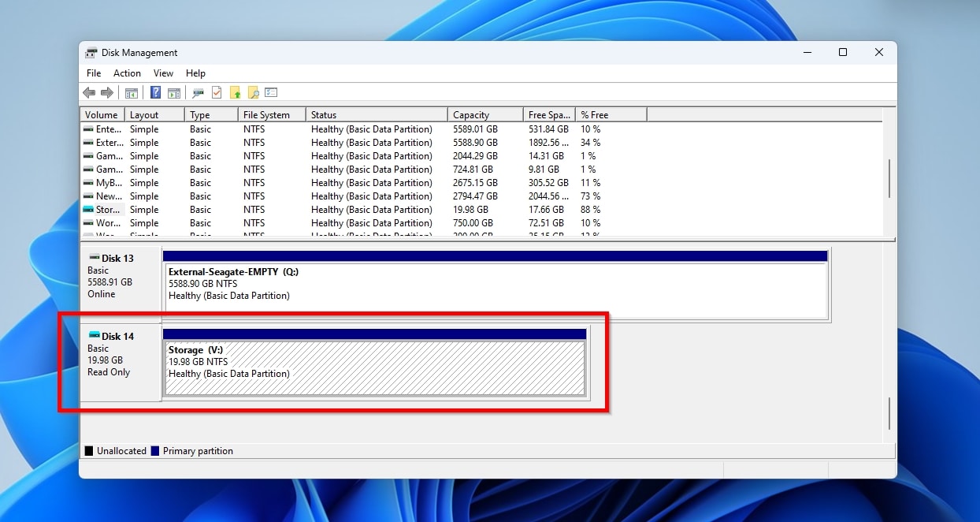Select the Exter... volume name
Image resolution: width=980 pixels, height=522 pixels.
point(110,143)
